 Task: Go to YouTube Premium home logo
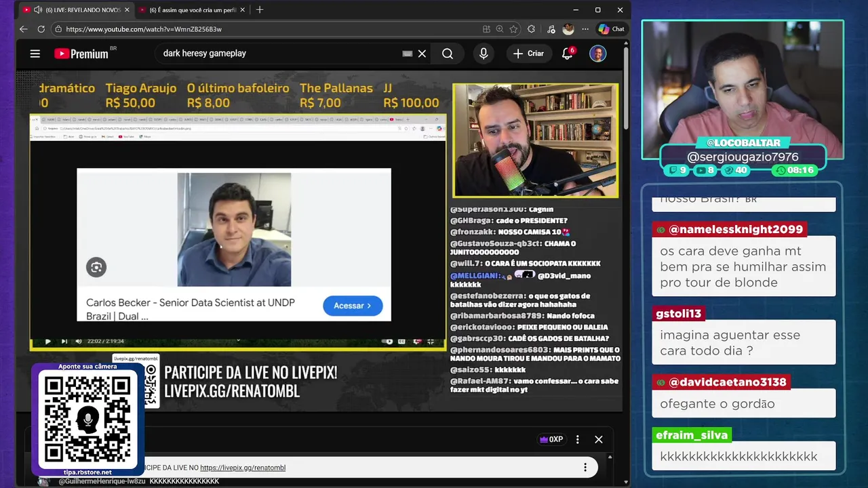81,54
